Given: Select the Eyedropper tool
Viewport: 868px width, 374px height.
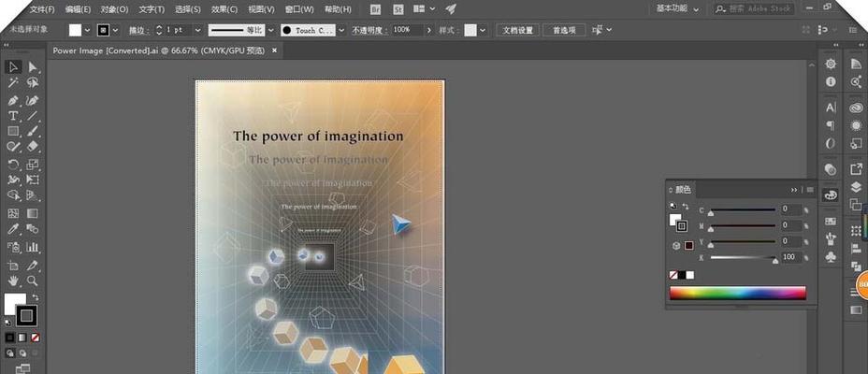Looking at the screenshot, I should [13, 229].
